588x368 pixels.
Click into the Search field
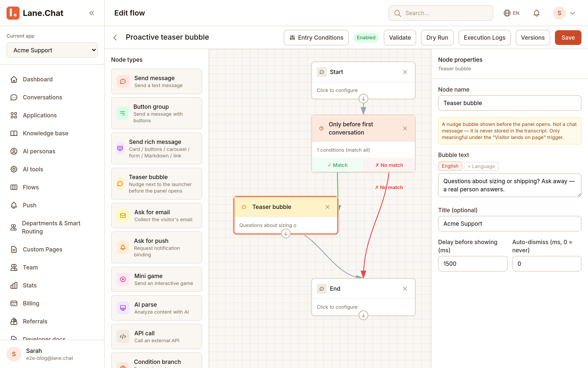click(441, 13)
